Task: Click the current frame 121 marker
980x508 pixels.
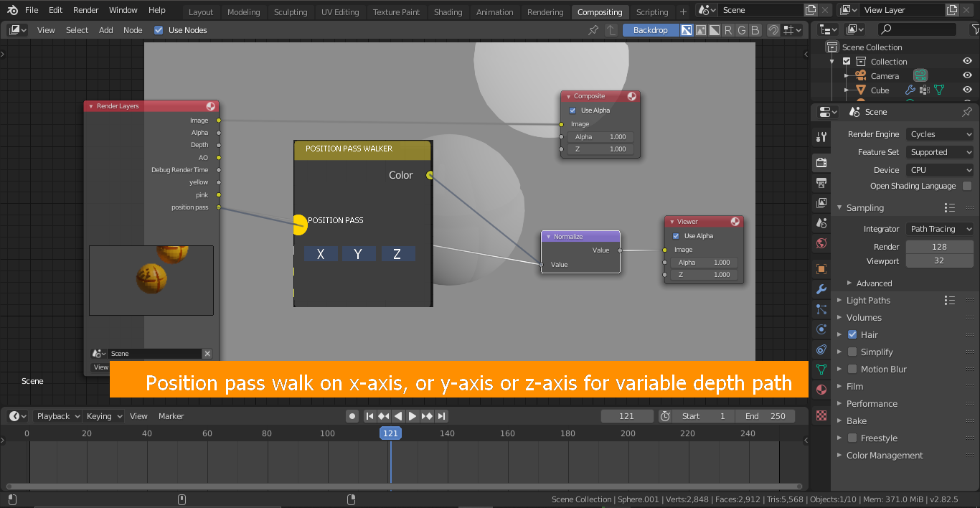Action: [x=390, y=433]
